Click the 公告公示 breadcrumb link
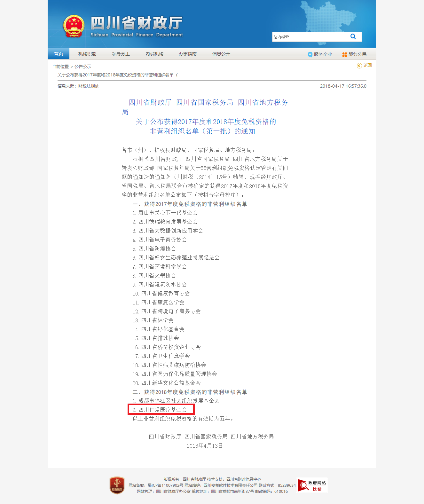The image size is (424, 504). coord(83,67)
